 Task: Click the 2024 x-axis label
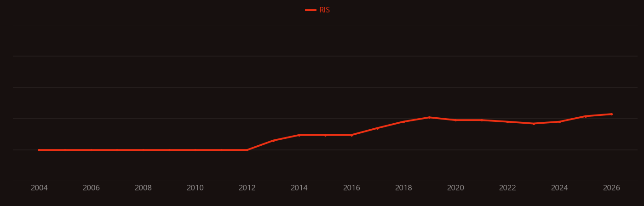pos(559,188)
